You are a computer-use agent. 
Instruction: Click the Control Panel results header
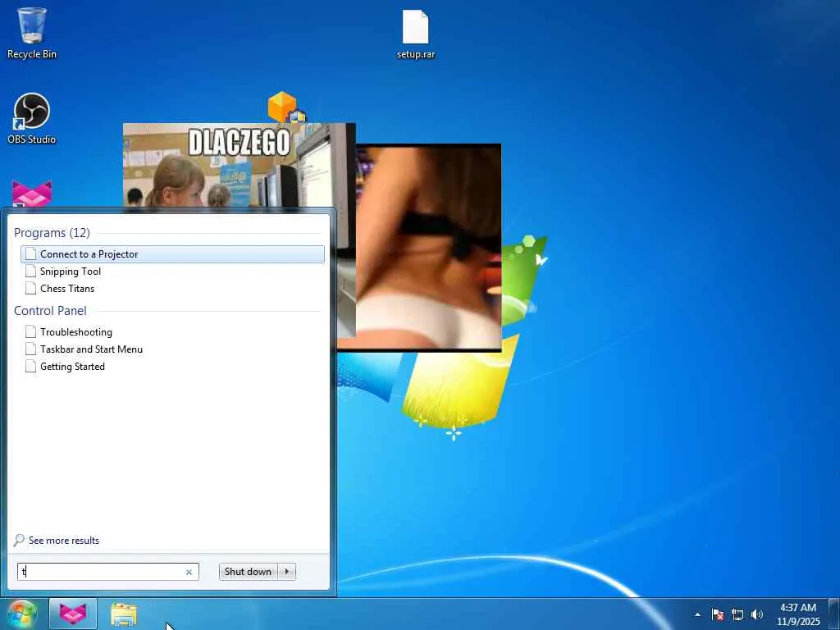[50, 311]
